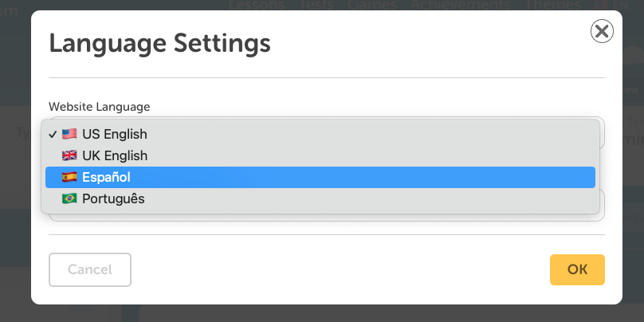Image resolution: width=644 pixels, height=322 pixels.
Task: Select US English from language list
Action: pos(114,134)
